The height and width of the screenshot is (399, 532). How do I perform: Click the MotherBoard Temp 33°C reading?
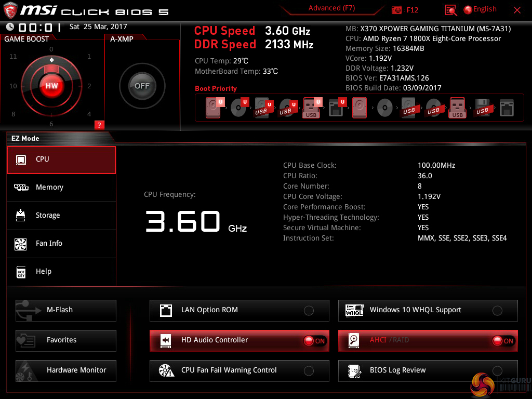tap(236, 72)
